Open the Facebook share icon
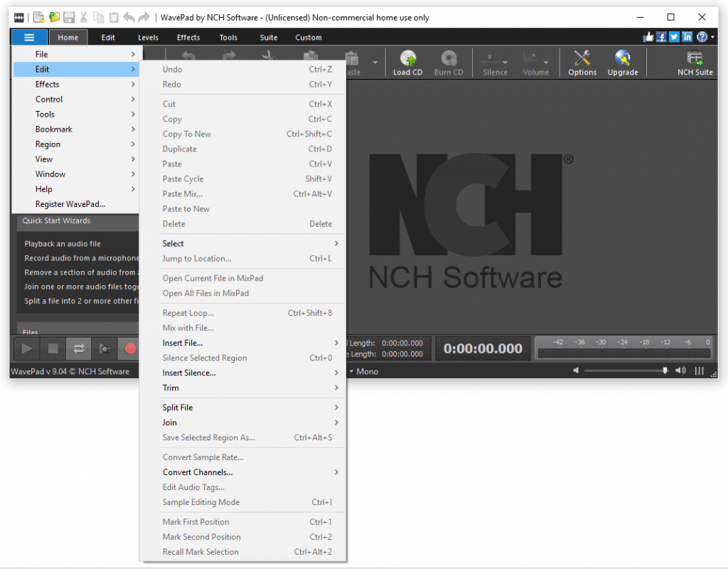Screen dimensions: 728x569 click(x=661, y=37)
